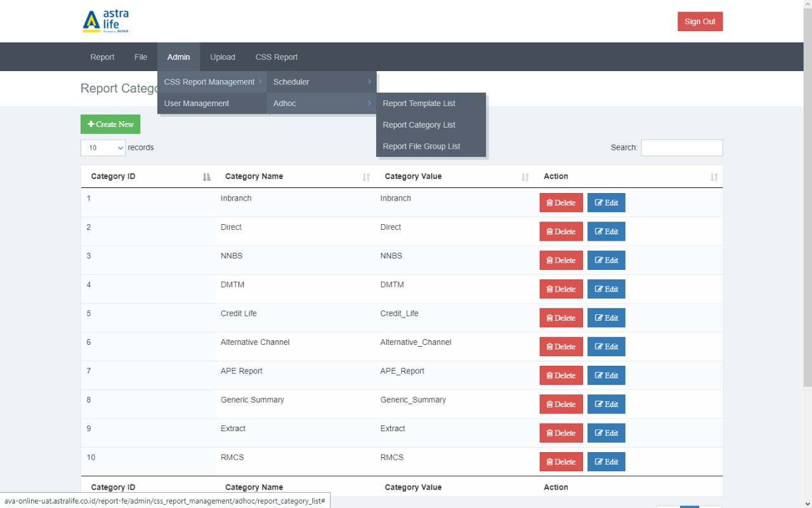The image size is (812, 508).
Task: Delete the Credit Life category
Action: 561,318
